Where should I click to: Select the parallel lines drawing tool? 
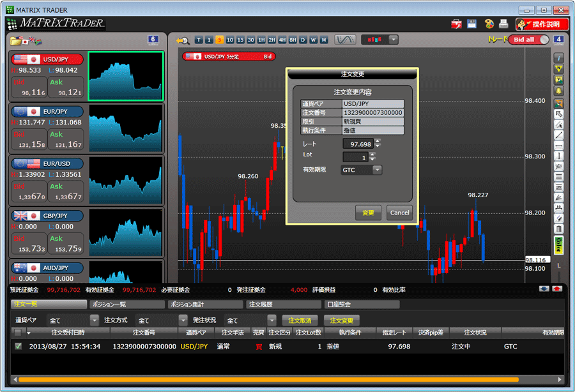(x=558, y=177)
